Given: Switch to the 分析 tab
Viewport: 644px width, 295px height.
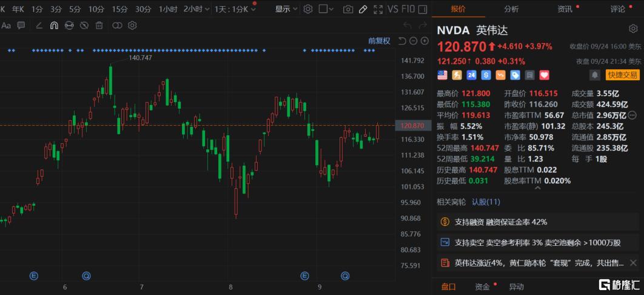Looking at the screenshot, I should point(511,9).
